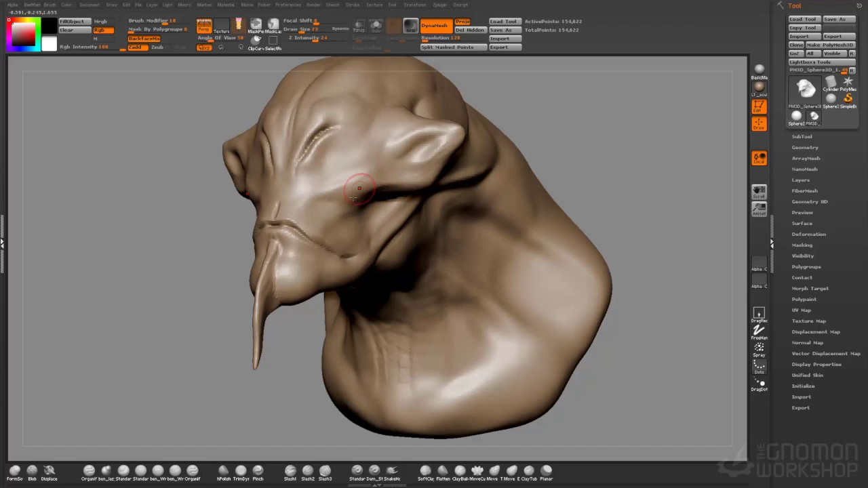The height and width of the screenshot is (488, 868).
Task: Open the Stroke menu
Action: (x=353, y=5)
